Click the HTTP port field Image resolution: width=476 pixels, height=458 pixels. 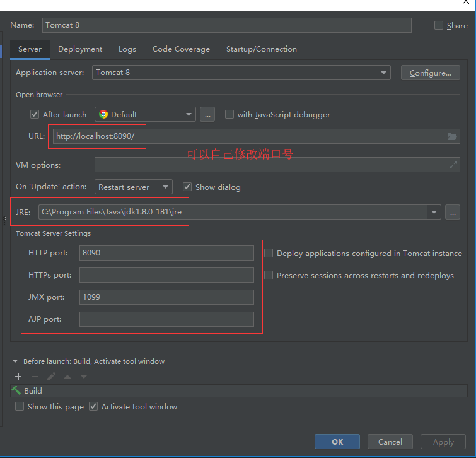pyautogui.click(x=166, y=253)
